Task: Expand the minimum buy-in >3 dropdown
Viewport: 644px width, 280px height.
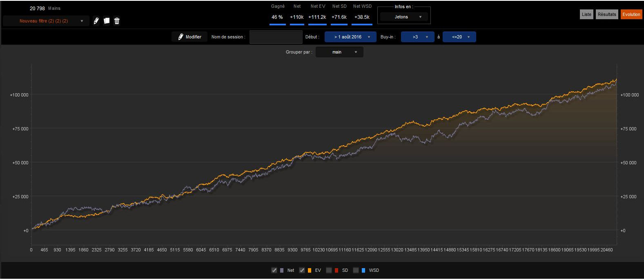Action: pyautogui.click(x=417, y=37)
